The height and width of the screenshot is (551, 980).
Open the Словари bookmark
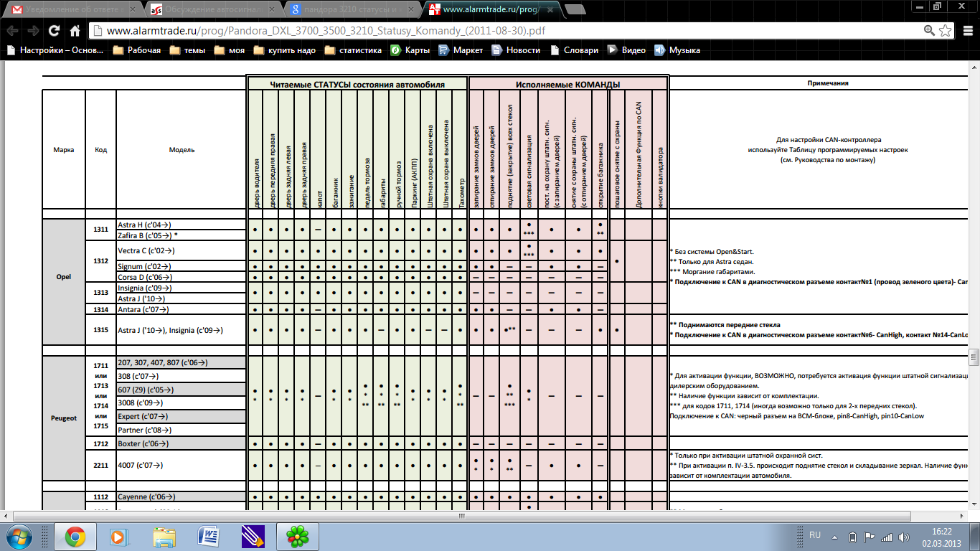click(574, 50)
